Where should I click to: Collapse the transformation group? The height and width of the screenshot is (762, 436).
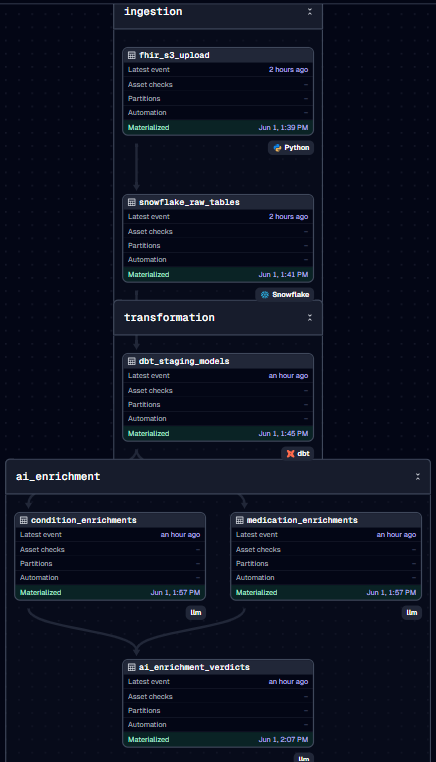click(x=310, y=317)
